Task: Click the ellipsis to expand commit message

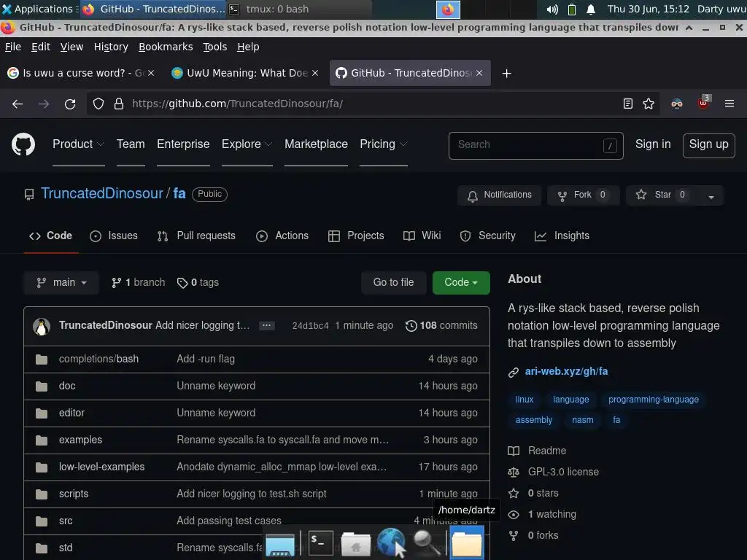Action: pyautogui.click(x=267, y=326)
